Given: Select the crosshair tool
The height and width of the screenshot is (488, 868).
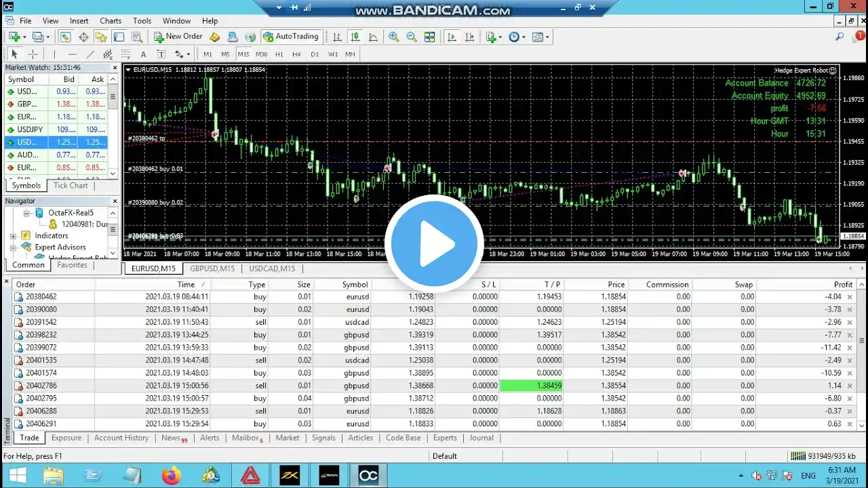Looking at the screenshot, I should click(x=32, y=54).
